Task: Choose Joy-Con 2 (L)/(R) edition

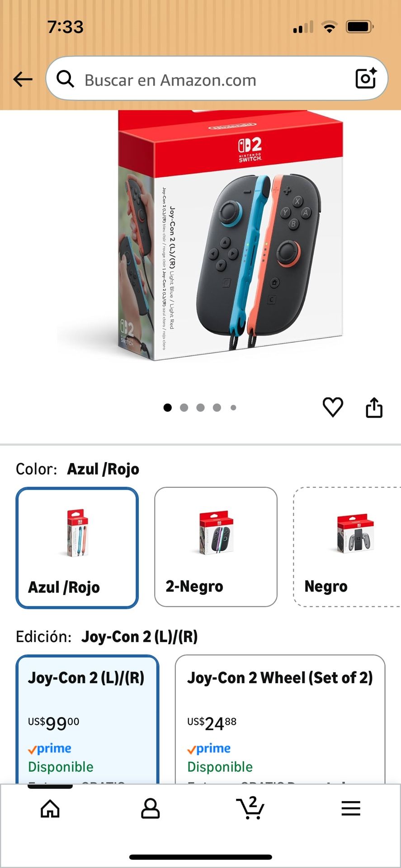Action: pos(87,719)
